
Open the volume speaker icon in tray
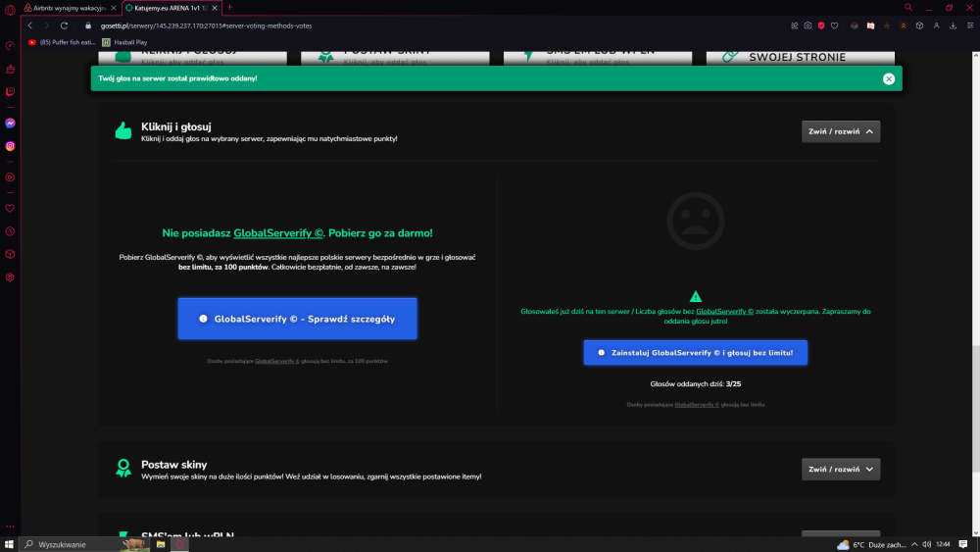point(926,544)
